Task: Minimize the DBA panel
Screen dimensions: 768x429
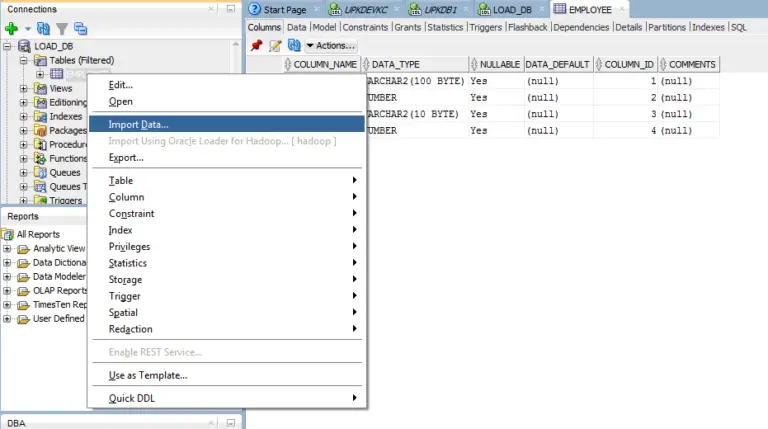Action: coord(231,423)
